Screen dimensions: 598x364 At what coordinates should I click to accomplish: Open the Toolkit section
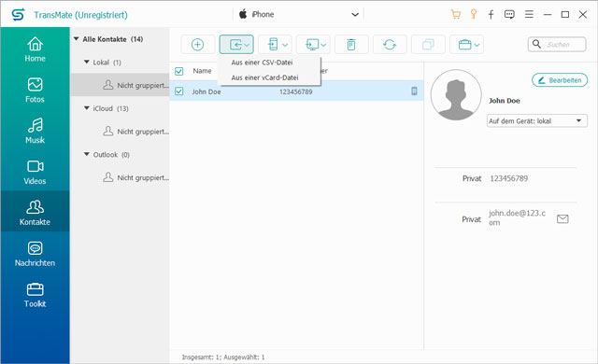[35, 295]
